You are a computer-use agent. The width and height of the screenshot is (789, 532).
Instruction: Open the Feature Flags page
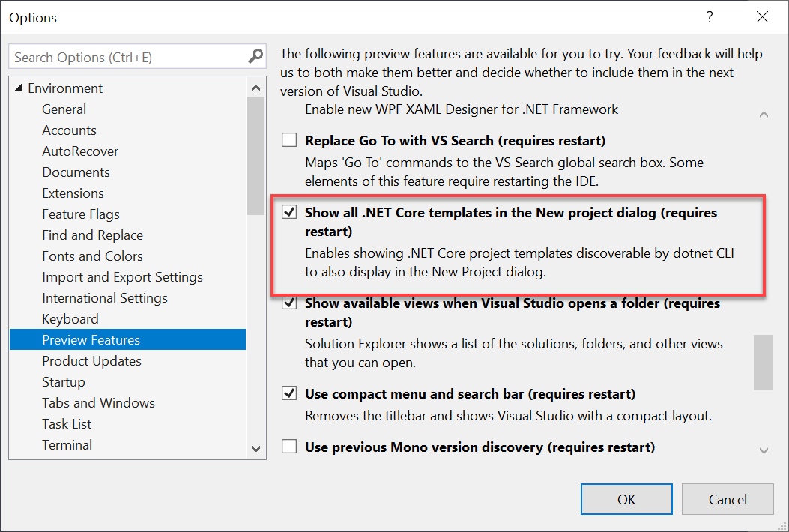coord(80,214)
